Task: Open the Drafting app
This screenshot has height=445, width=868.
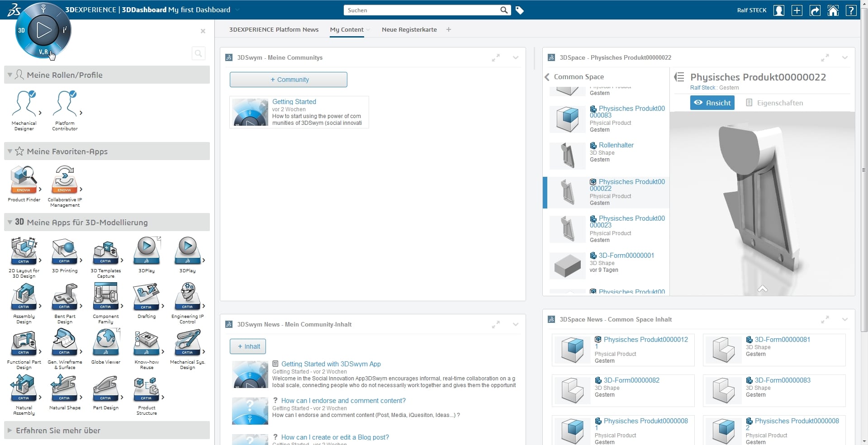Action: coord(147,297)
